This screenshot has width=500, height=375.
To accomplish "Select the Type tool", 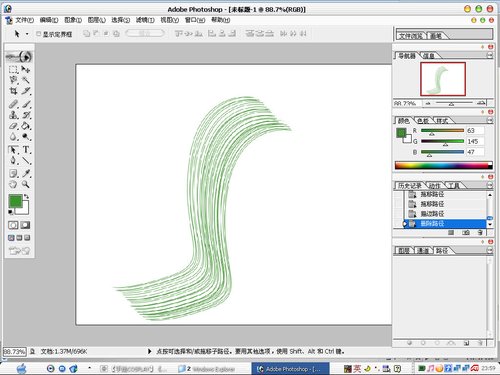I will [x=26, y=150].
